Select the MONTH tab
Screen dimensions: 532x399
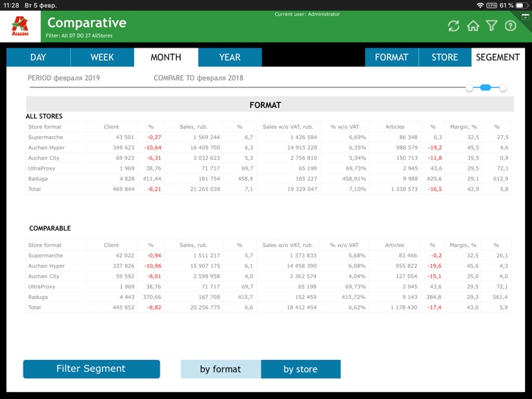(x=166, y=57)
